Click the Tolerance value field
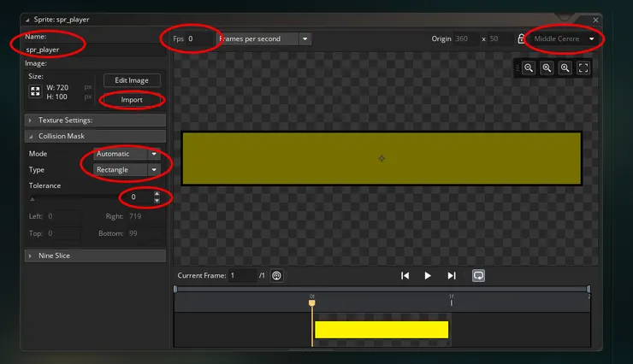The height and width of the screenshot is (364, 633). pos(137,197)
